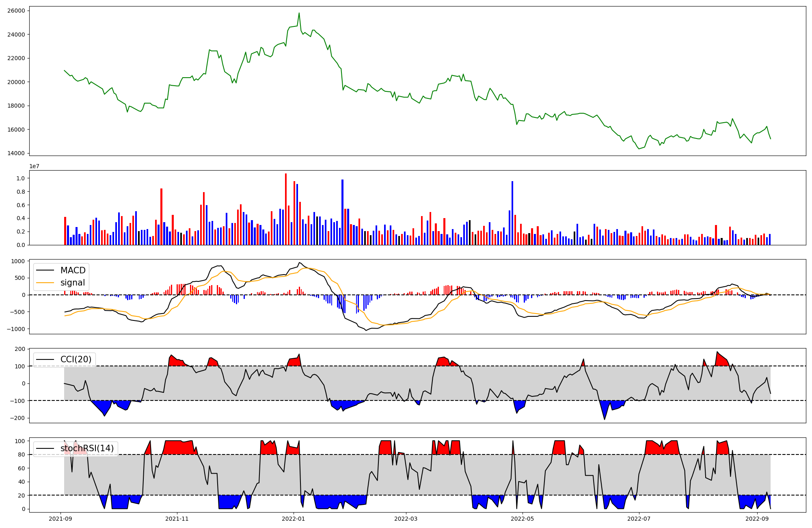
Task: Click the 2021-11 x-axis date label
Action: point(177,519)
